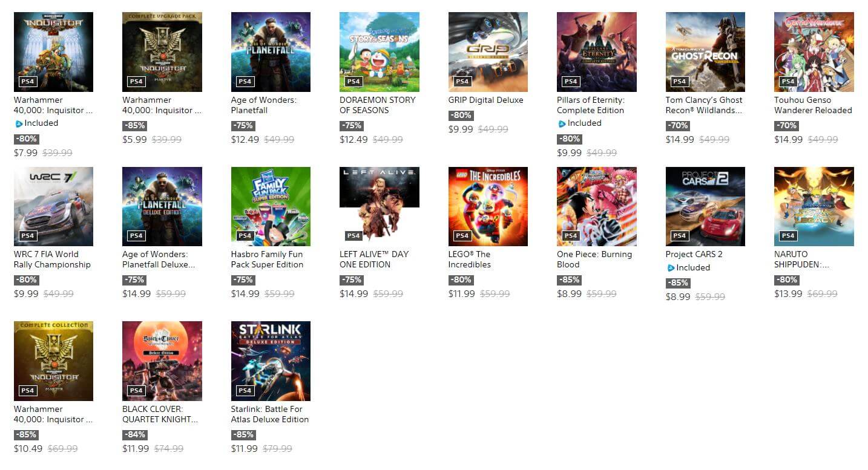Open the Age of Wonders: Planetfall Deluxe title link
The image size is (868, 470).
point(159,259)
